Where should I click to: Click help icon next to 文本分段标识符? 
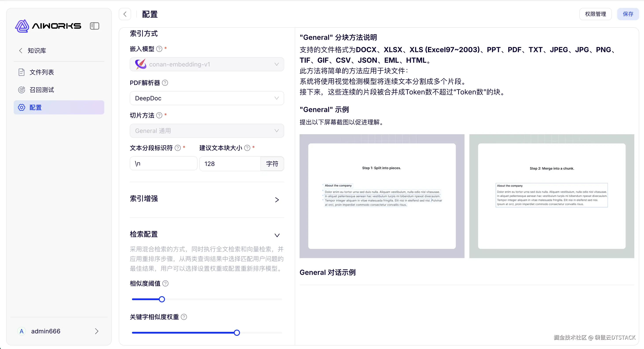178,148
